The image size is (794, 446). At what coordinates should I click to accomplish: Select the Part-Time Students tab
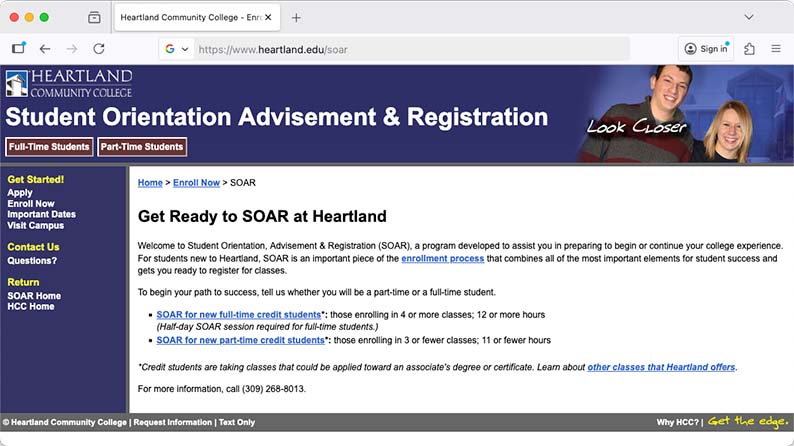click(142, 147)
